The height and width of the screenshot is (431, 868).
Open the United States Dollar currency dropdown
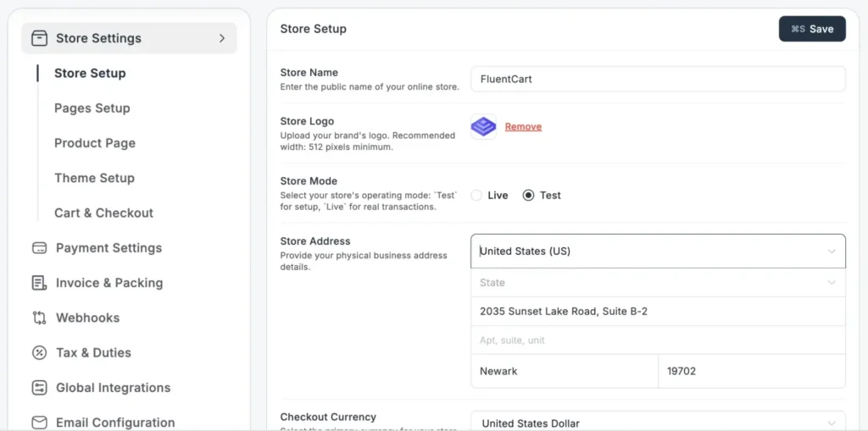(658, 423)
